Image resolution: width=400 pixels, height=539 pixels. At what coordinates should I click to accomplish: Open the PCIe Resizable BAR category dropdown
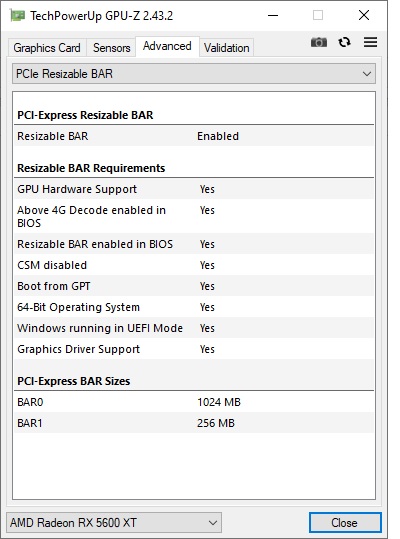194,74
